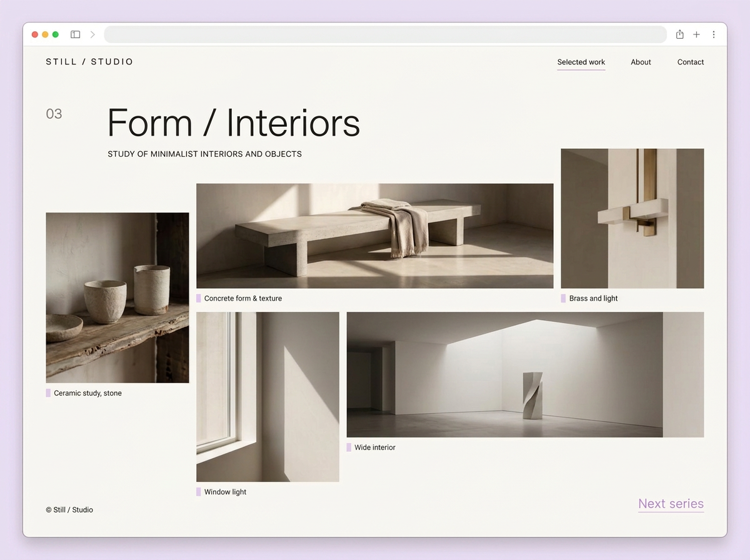Open the About page link
Viewport: 750px width, 560px height.
point(641,62)
